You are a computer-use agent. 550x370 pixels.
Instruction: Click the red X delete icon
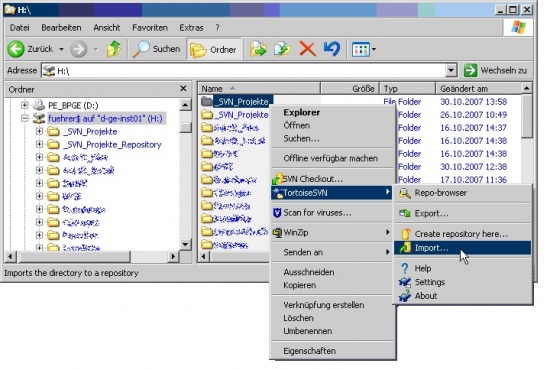click(x=308, y=49)
